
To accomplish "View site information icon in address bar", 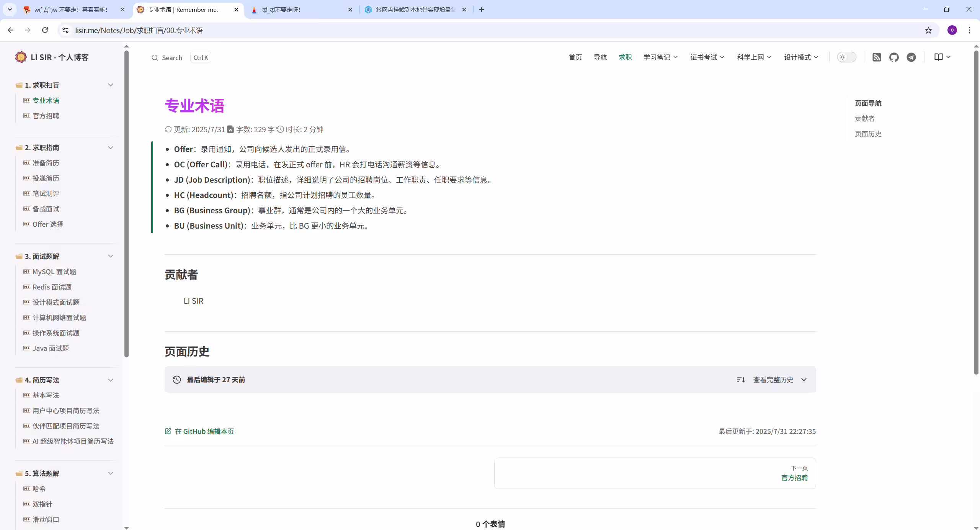I will tap(65, 30).
